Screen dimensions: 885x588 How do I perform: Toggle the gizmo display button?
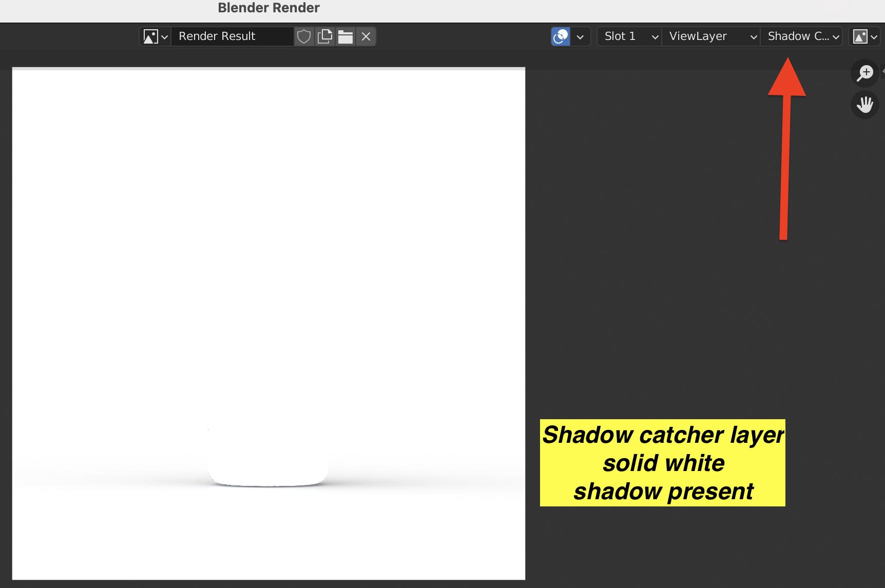click(x=561, y=36)
